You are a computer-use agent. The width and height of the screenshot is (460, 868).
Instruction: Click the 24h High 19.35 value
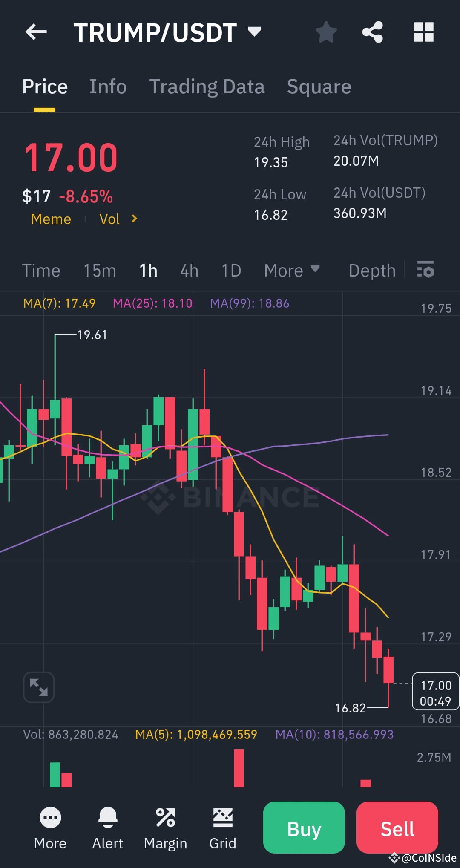point(271,162)
